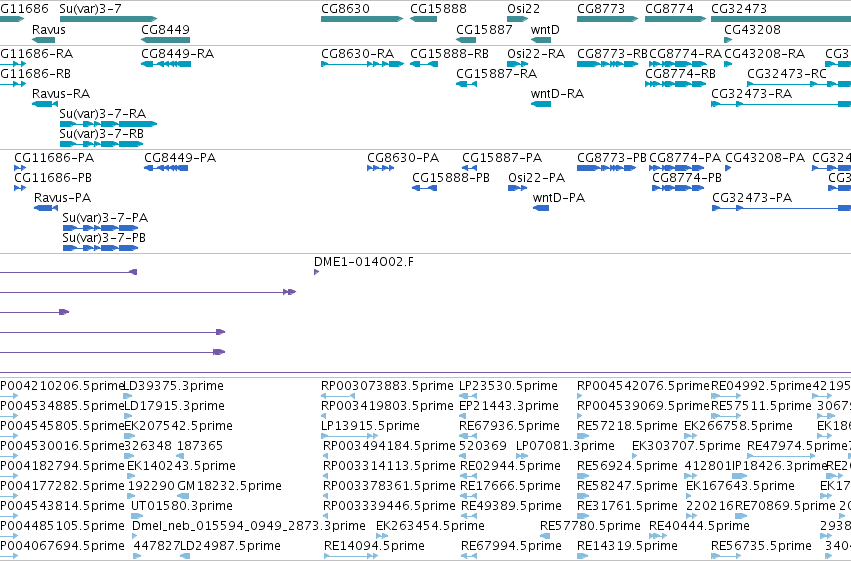Viewport: 851px width, 561px height.
Task: Select transcript Su(var)3-7-RB
Action: 101,144
